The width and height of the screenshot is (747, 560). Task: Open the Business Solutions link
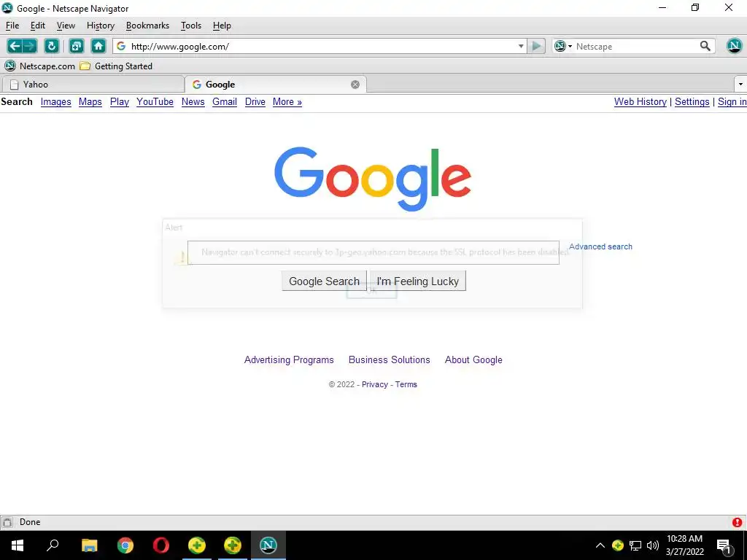(x=390, y=360)
